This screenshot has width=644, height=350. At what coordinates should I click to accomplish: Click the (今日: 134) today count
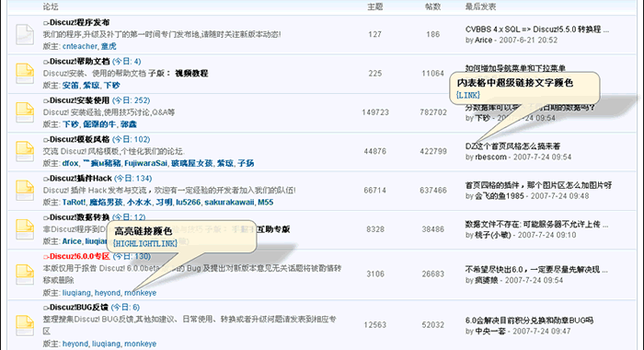(x=133, y=179)
